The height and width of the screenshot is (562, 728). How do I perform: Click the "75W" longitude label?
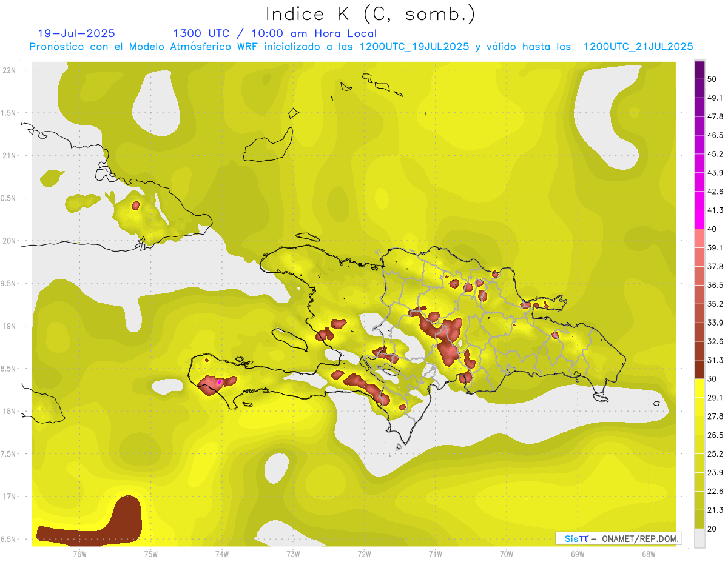[151, 554]
